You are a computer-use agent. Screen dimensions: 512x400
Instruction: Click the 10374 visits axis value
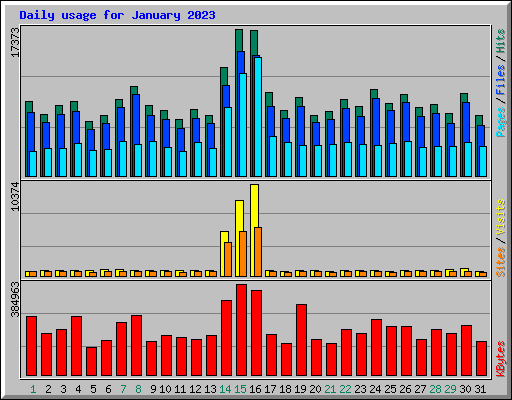click(15, 196)
